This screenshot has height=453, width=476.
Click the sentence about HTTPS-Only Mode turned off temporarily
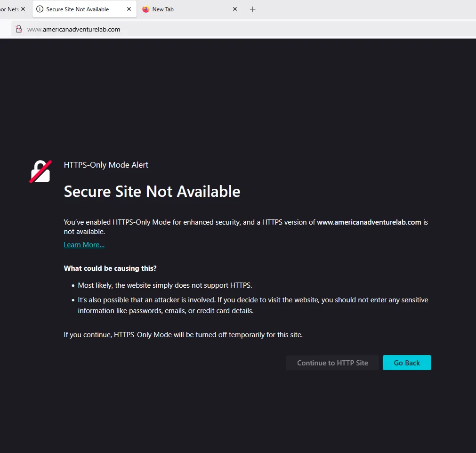pyautogui.click(x=183, y=335)
